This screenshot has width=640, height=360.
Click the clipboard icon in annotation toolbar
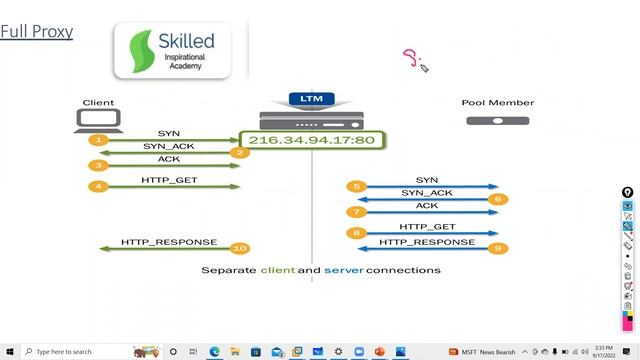click(x=627, y=306)
